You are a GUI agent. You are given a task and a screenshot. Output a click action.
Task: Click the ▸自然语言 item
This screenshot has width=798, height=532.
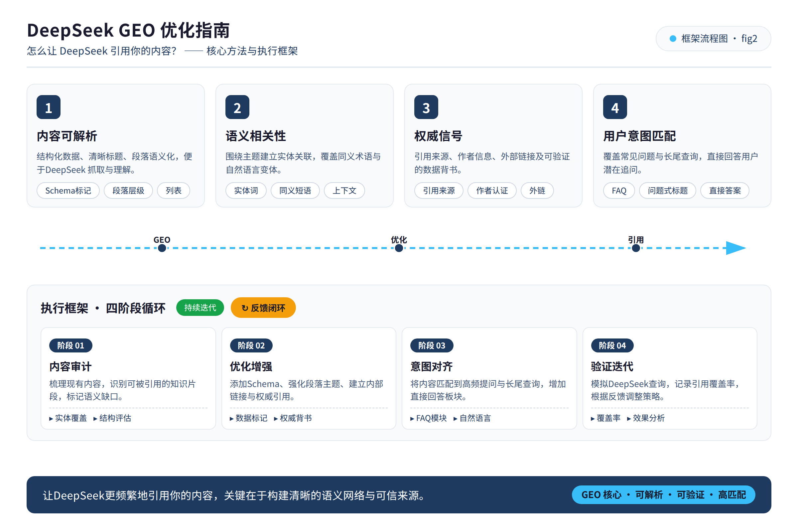[x=472, y=418]
